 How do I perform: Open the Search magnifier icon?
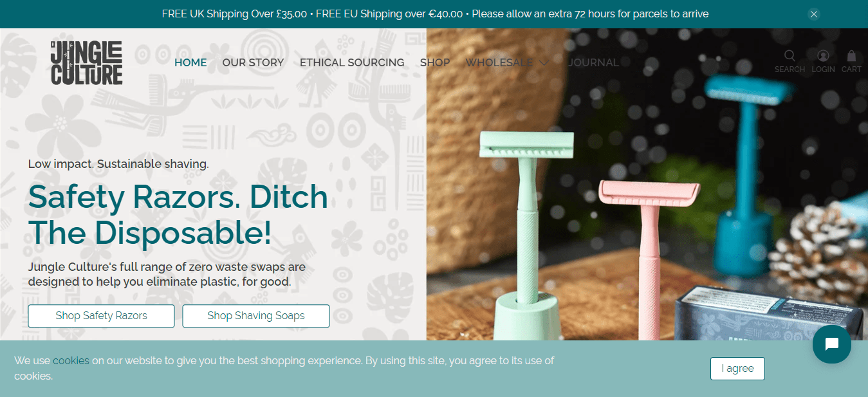[790, 56]
